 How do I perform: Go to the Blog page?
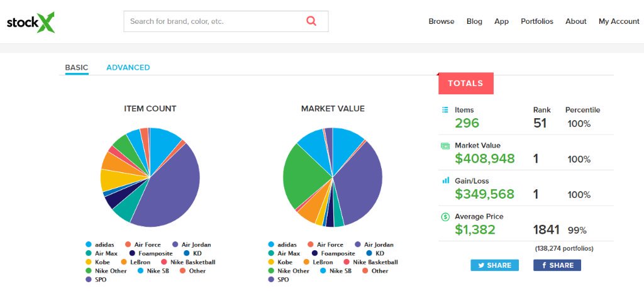pyautogui.click(x=474, y=21)
